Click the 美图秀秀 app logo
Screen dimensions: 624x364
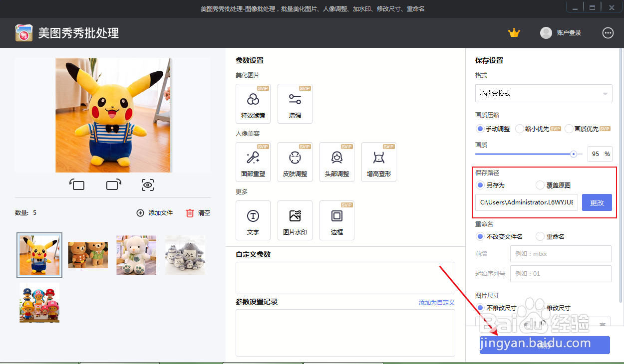[x=24, y=33]
